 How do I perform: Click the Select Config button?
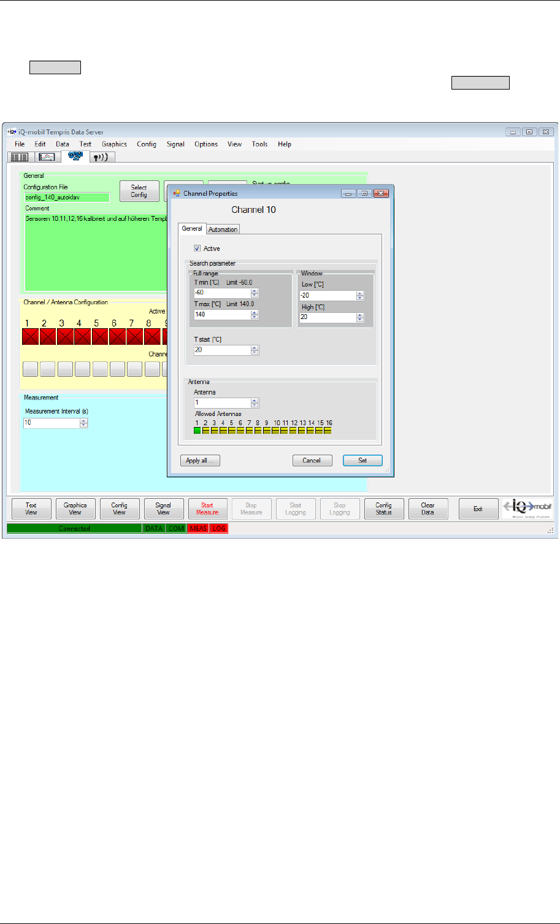pos(139,191)
